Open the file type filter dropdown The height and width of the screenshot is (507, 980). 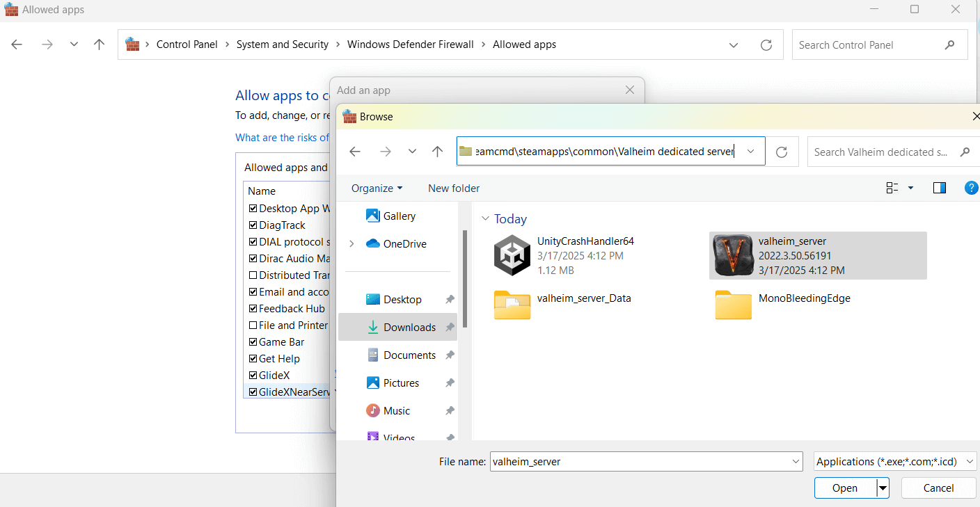(x=895, y=461)
